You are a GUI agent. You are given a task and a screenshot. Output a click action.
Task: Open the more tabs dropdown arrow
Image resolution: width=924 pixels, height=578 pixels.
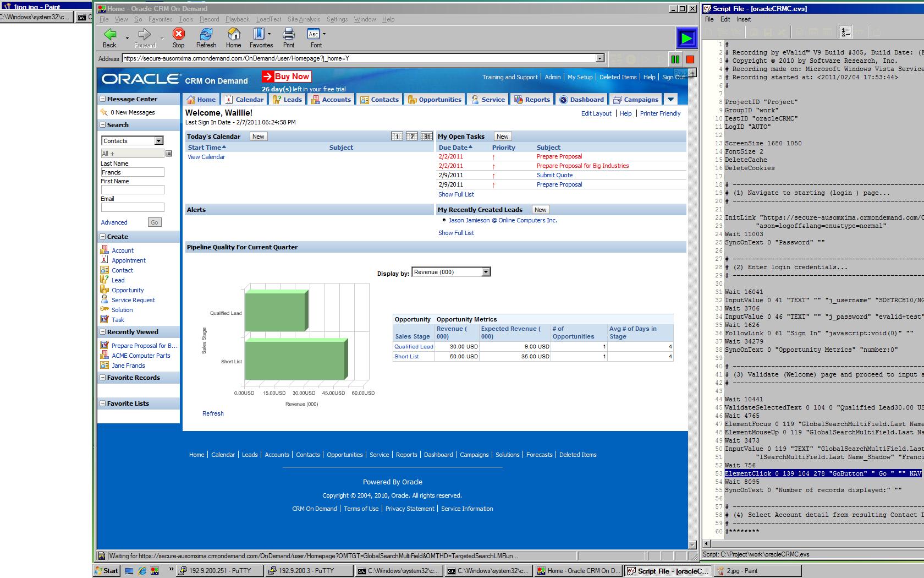click(670, 99)
